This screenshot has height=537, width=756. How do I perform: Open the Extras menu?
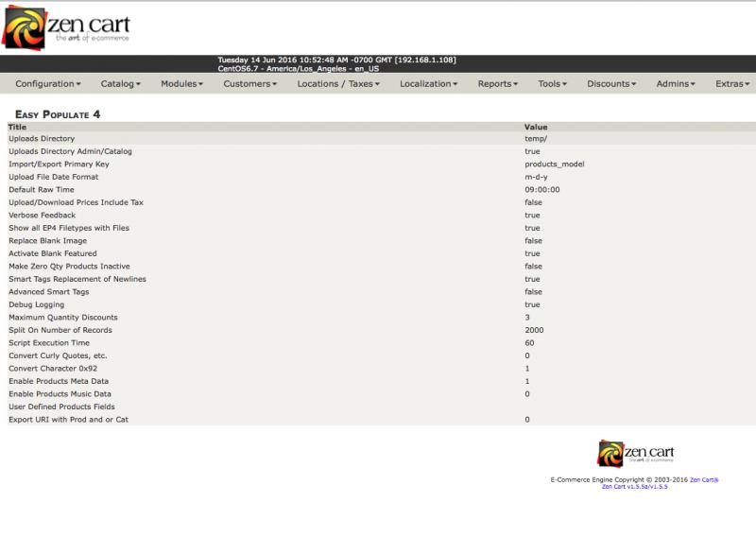(732, 84)
